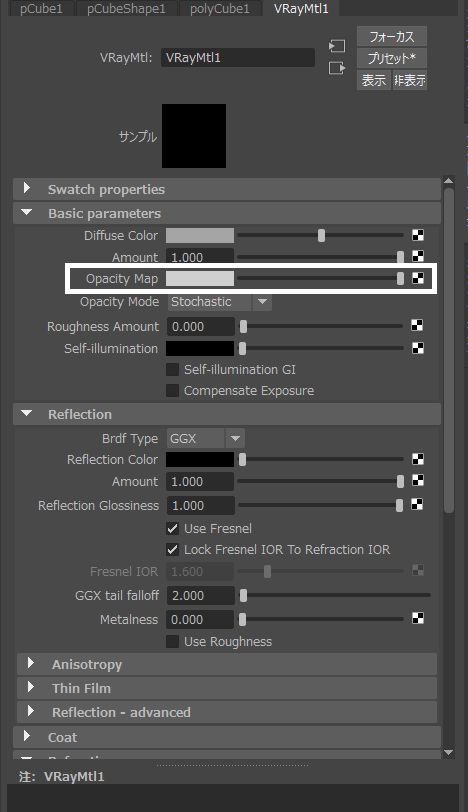Open Self-illumination color swatch
468x812 pixels.
(x=200, y=349)
